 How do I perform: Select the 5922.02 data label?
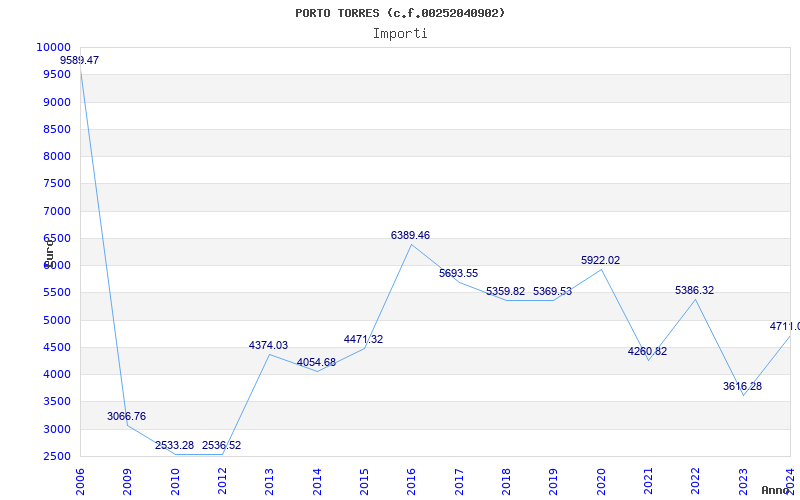click(601, 260)
